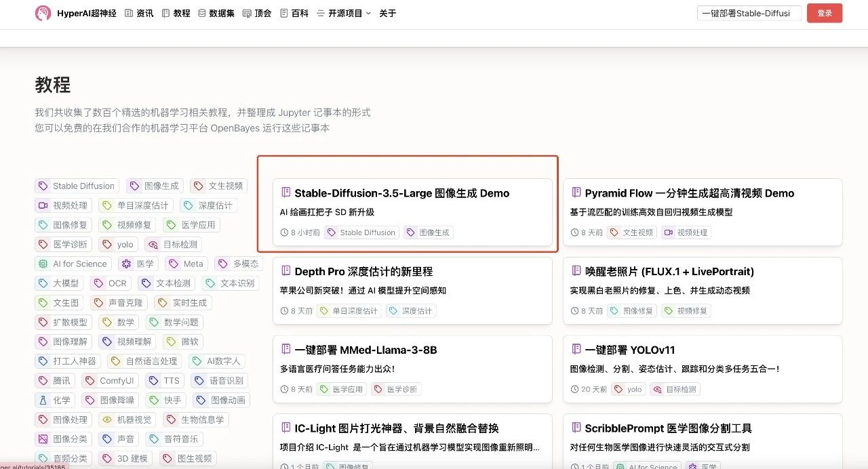
Task: Click the 图像分类 tag icon in sidebar
Action: [43, 439]
